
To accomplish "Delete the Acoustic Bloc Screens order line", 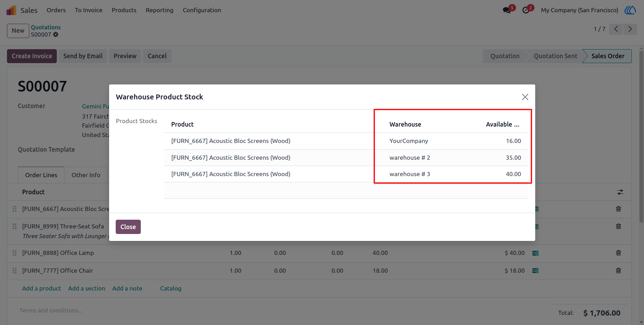I will [x=619, y=209].
